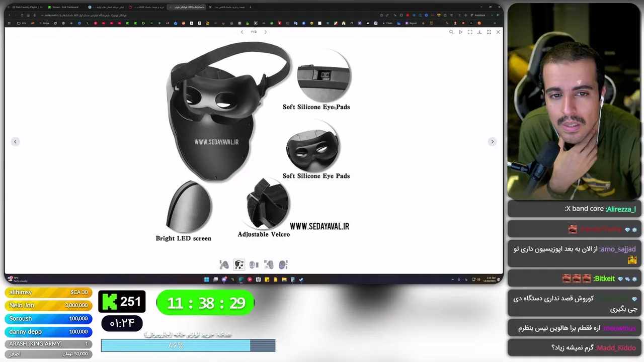This screenshot has width=644, height=362.
Task: Select the third mask thumbnail
Action: click(254, 264)
